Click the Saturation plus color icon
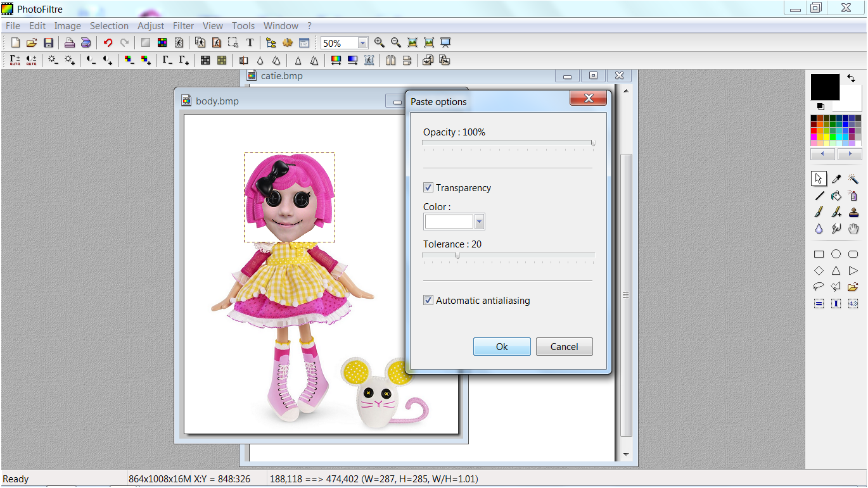 [146, 60]
